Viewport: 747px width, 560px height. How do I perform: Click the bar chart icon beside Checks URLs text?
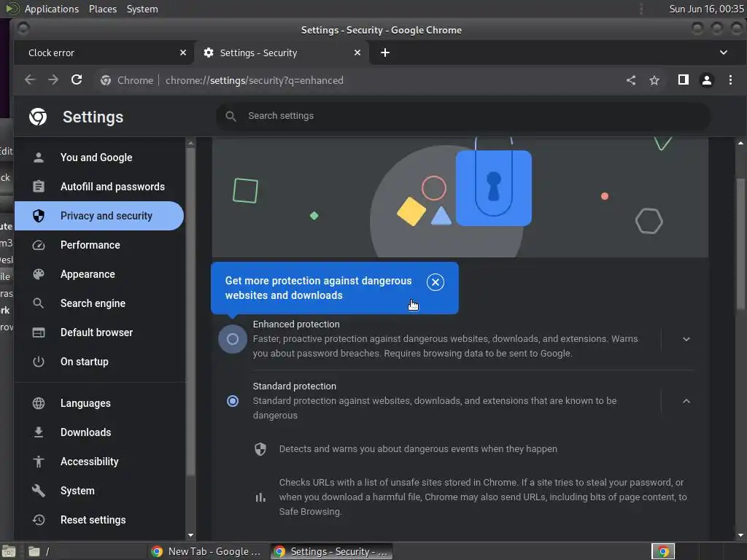(x=260, y=497)
